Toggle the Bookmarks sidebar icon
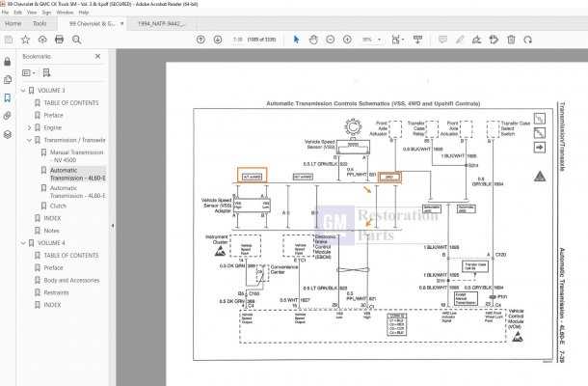Screen dimensions: 588x386 click(x=7, y=98)
